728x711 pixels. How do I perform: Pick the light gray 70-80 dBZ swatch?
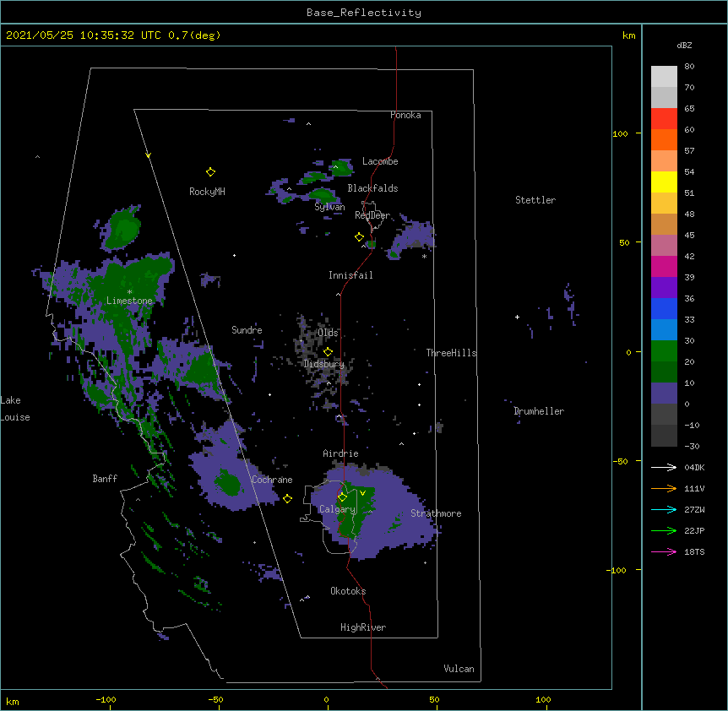point(664,77)
